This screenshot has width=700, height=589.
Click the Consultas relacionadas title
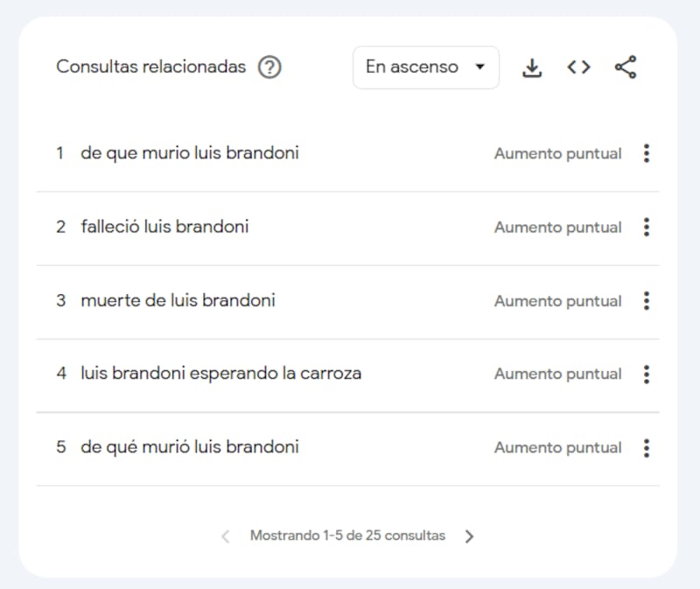coord(150,67)
